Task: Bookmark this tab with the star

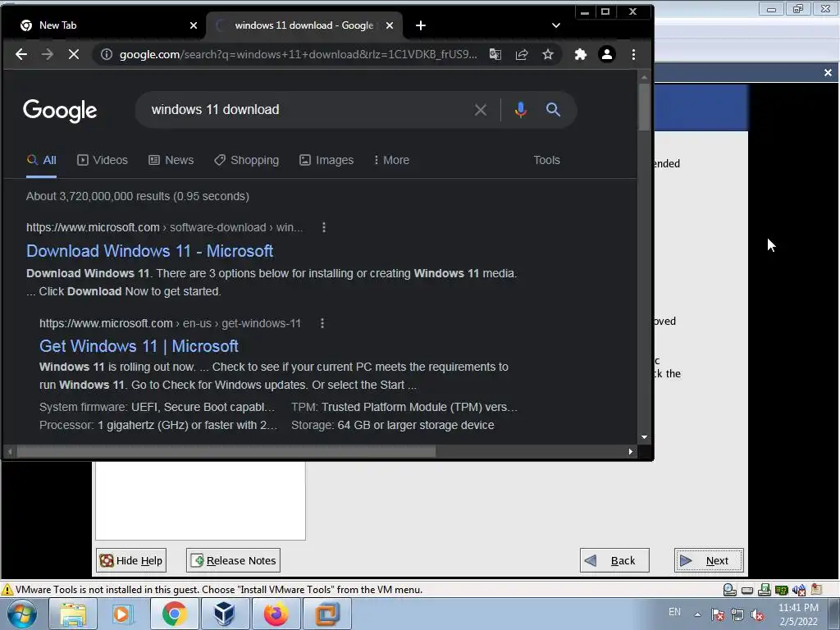Action: 547,54
